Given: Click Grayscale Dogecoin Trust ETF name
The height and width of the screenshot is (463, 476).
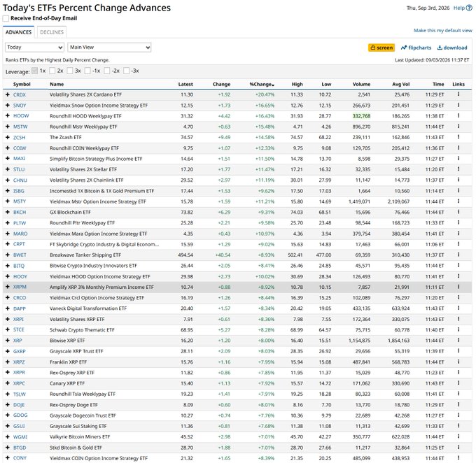Looking at the screenshot, I should [x=83, y=415].
